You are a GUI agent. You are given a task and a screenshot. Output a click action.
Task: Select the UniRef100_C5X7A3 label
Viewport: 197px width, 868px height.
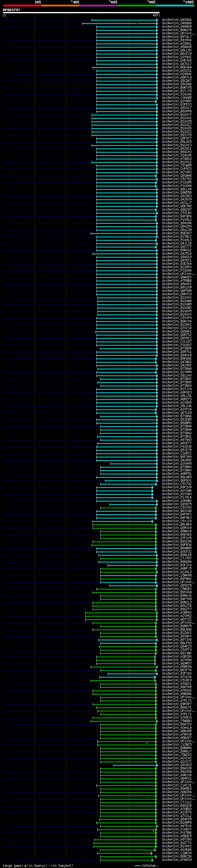point(177,507)
